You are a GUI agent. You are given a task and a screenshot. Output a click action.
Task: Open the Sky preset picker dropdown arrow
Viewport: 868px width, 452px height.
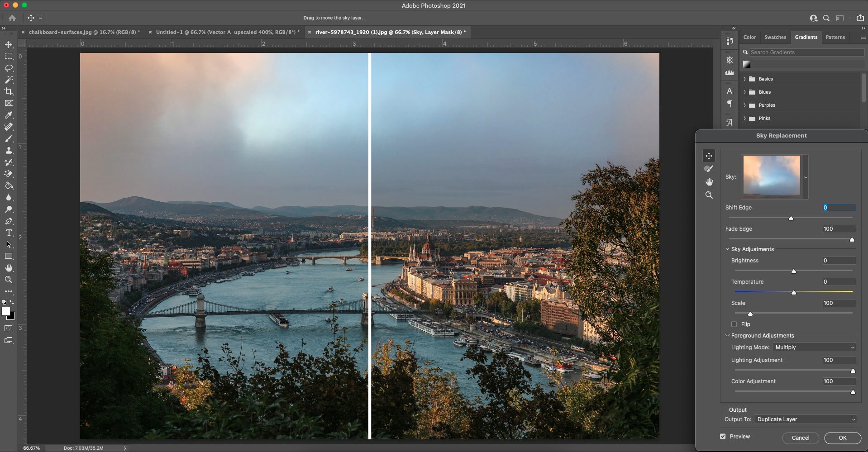(x=806, y=177)
